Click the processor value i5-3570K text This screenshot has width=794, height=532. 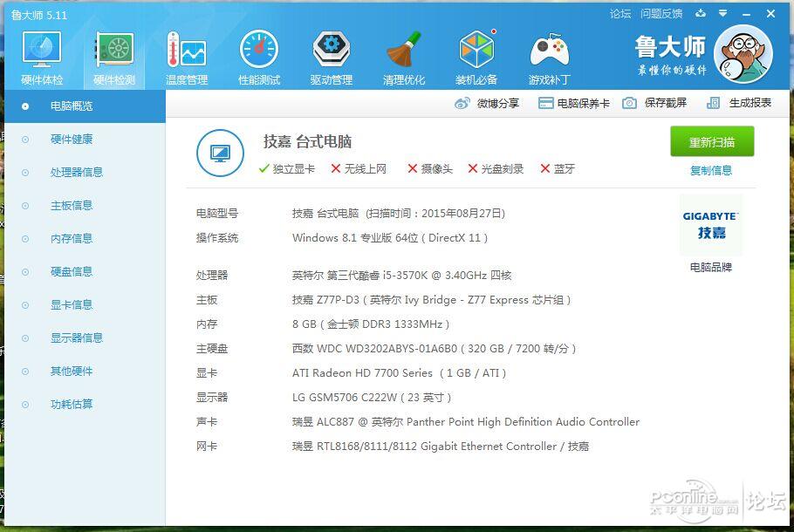[x=401, y=276]
